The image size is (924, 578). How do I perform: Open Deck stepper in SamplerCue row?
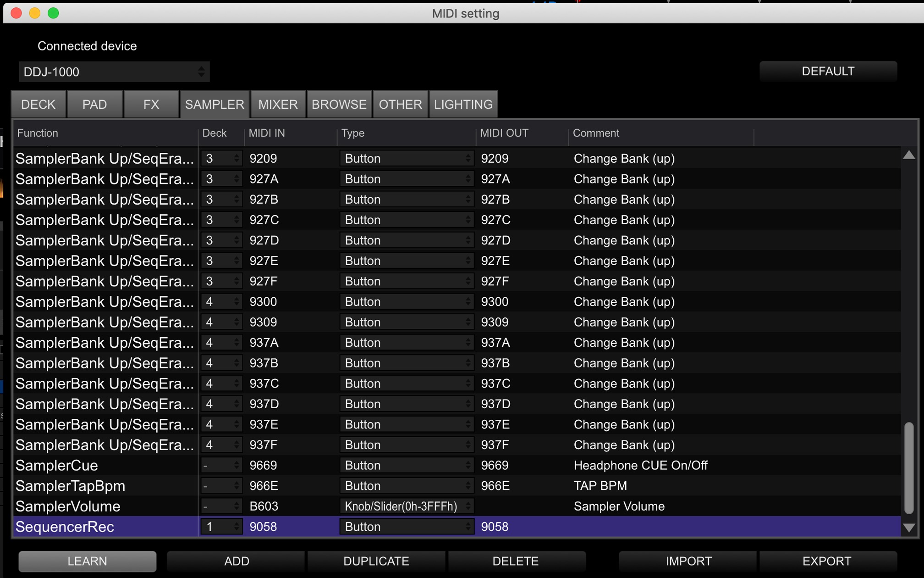[x=221, y=465]
